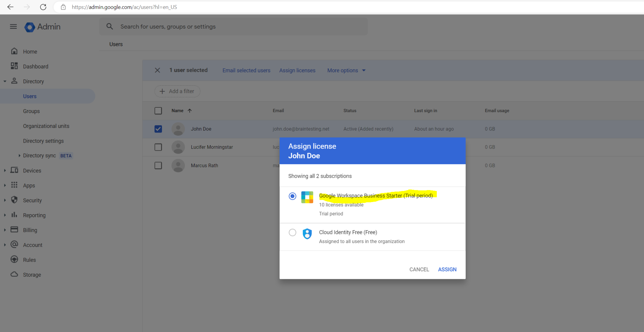Click the ASSIGN button
This screenshot has height=332, width=644.
coord(447,269)
